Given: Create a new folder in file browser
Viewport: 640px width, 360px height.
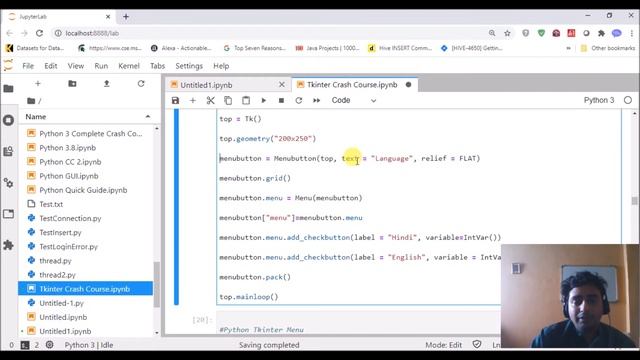Looking at the screenshot, I should [x=72, y=83].
